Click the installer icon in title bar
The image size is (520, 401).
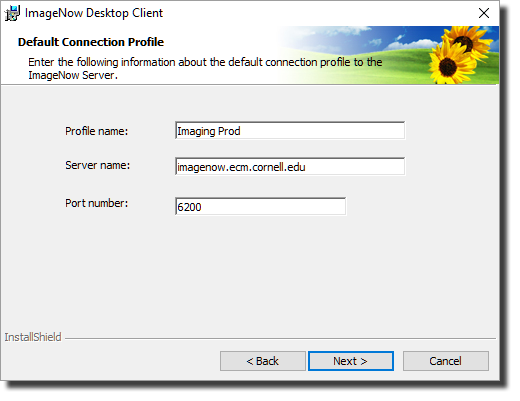(x=12, y=13)
